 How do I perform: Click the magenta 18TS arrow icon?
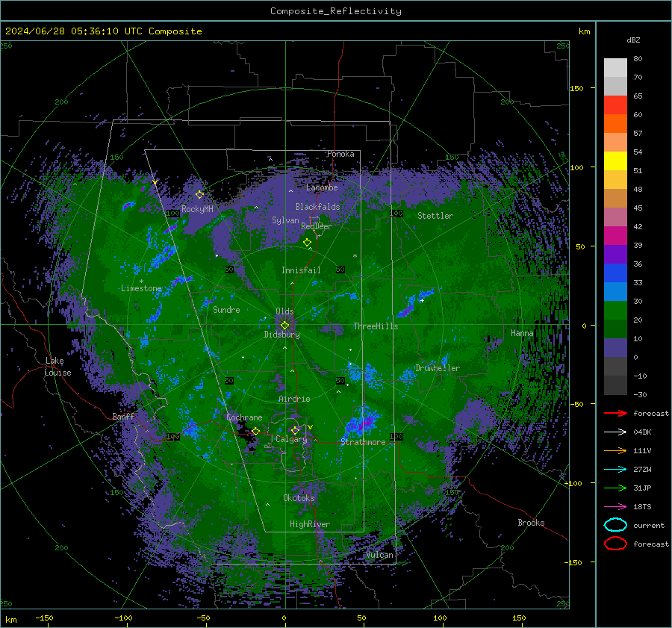[x=615, y=507]
